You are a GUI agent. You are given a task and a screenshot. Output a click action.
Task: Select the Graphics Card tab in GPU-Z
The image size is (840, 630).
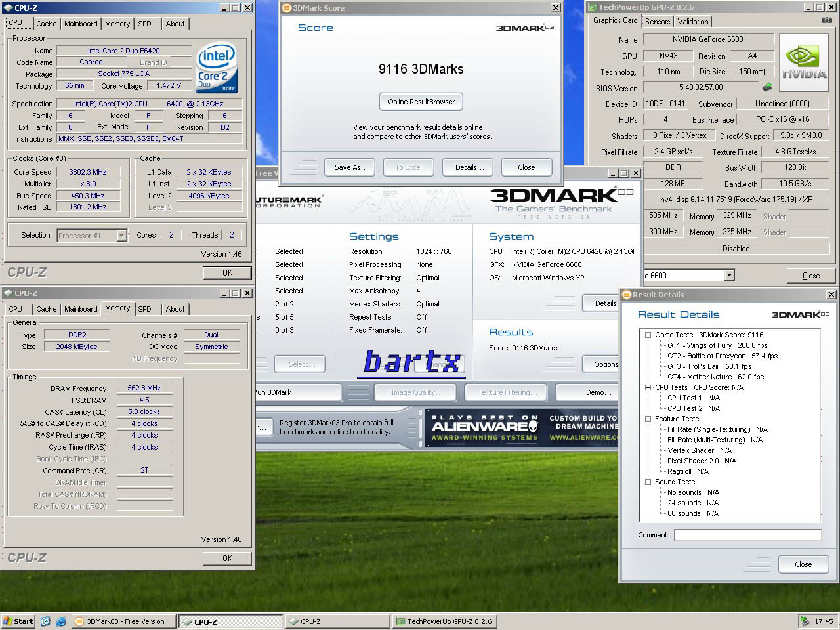point(616,20)
